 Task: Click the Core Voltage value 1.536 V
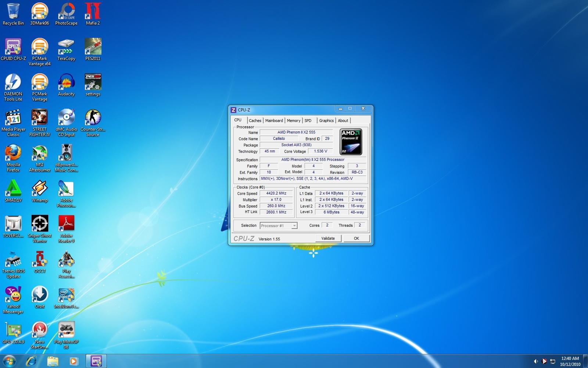coord(320,151)
